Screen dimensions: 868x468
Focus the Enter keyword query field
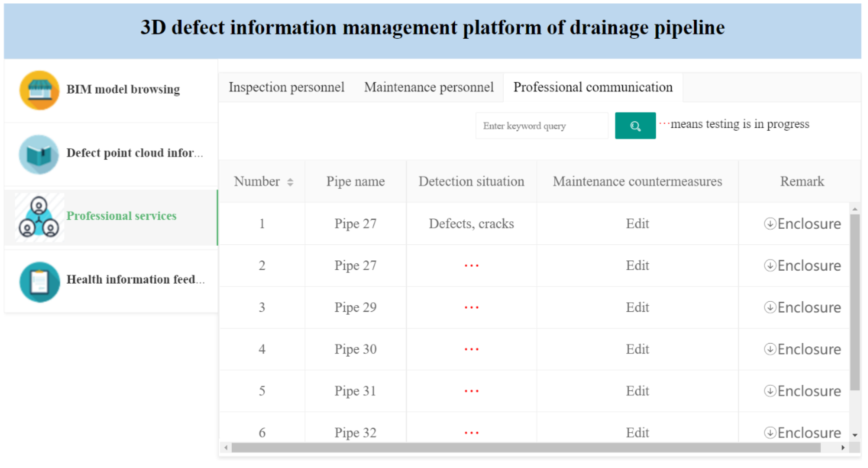(541, 126)
